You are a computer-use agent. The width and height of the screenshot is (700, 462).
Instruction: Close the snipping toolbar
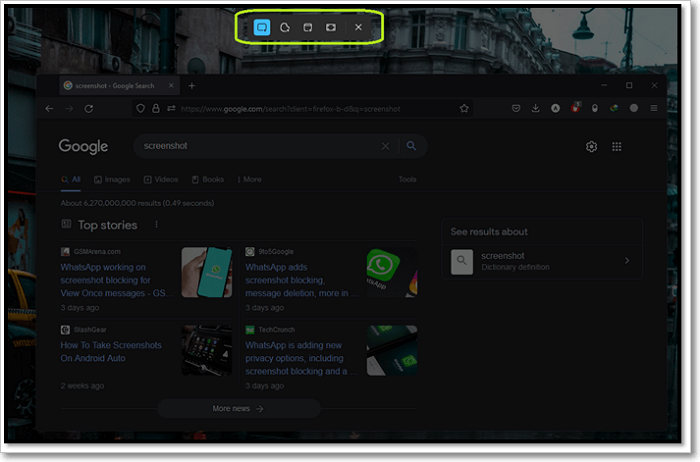358,27
